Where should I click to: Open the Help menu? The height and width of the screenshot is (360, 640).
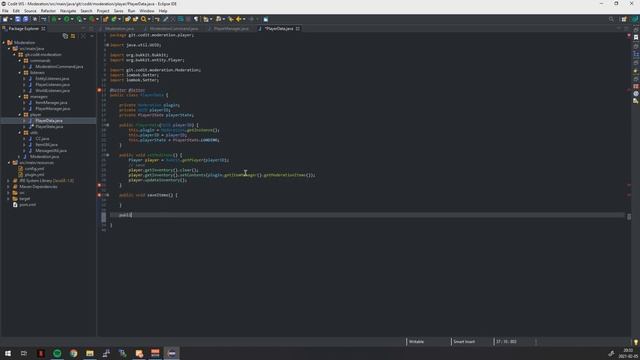click(x=163, y=11)
